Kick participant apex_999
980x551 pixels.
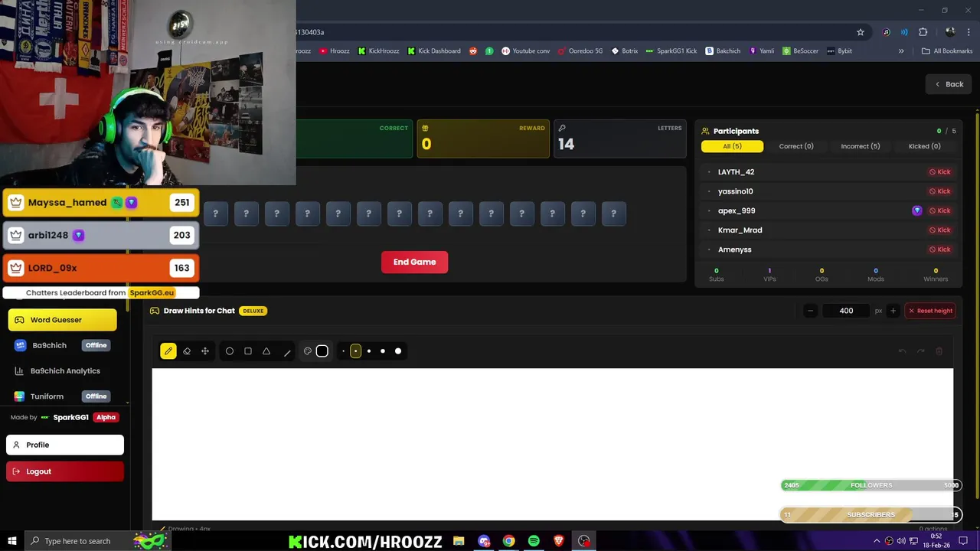pyautogui.click(x=939, y=210)
